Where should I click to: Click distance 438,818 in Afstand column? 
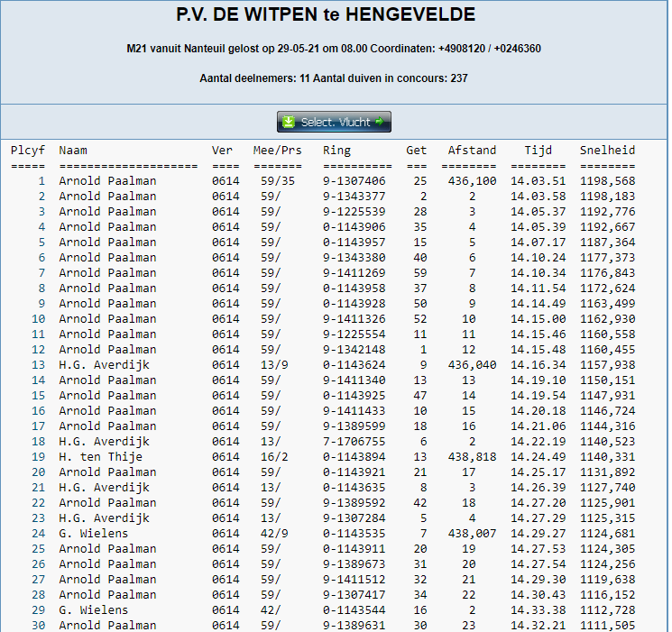(x=472, y=457)
